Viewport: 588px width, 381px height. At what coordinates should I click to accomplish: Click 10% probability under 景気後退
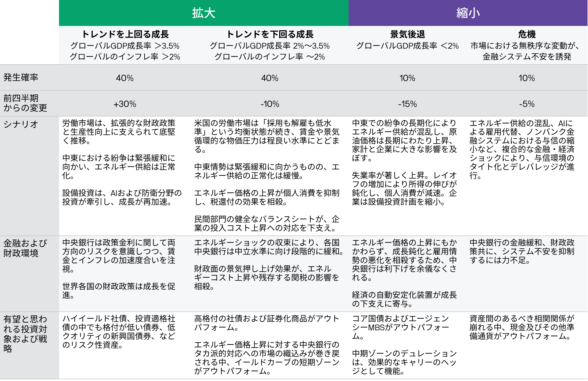tap(407, 78)
